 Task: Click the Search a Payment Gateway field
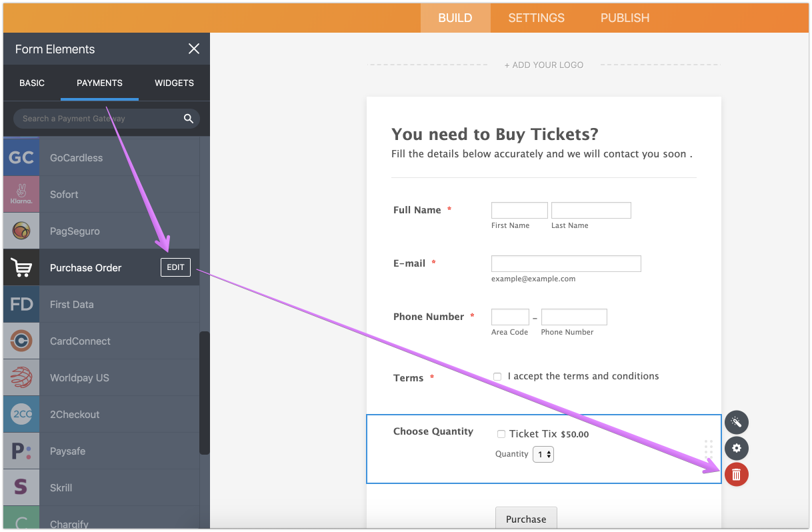coord(107,119)
